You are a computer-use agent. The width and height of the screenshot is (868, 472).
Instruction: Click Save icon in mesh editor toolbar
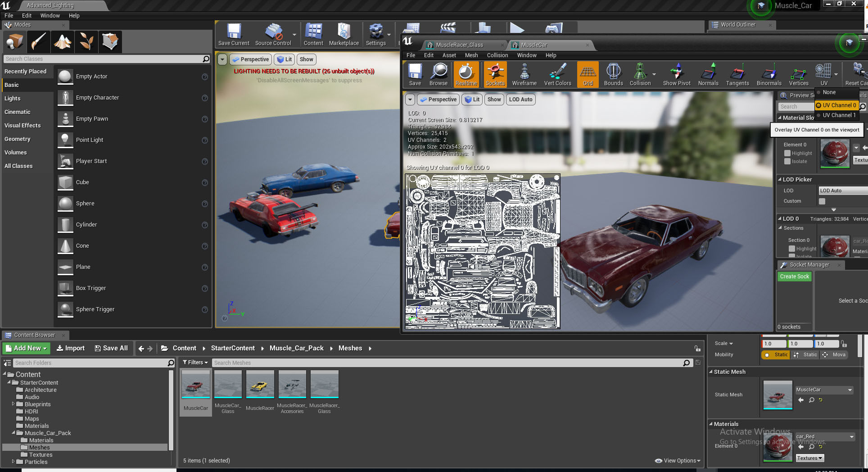pos(415,75)
